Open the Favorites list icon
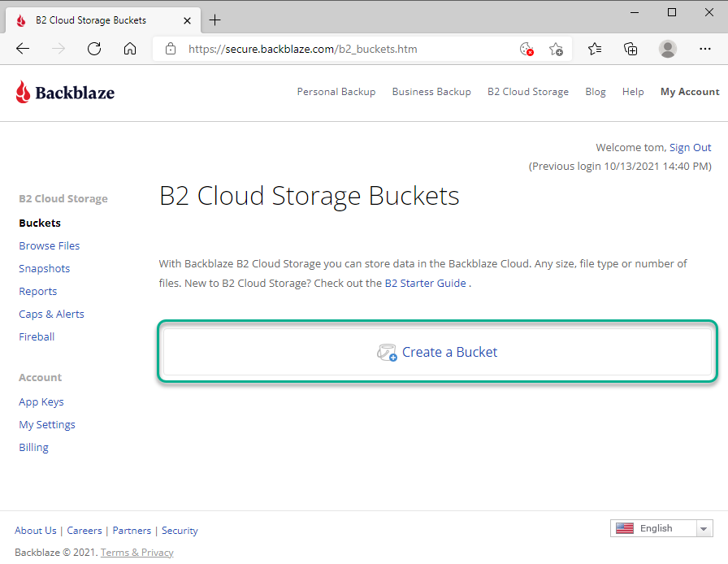This screenshot has width=728, height=564. pyautogui.click(x=595, y=49)
